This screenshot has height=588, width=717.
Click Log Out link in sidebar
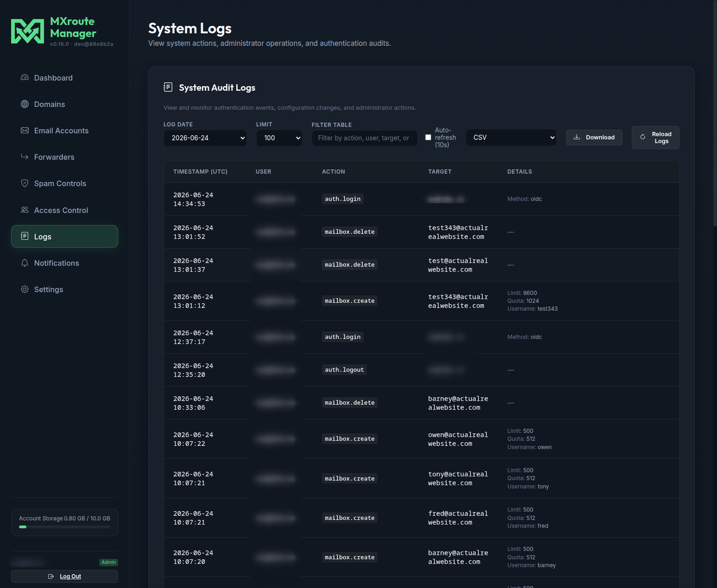(64, 576)
